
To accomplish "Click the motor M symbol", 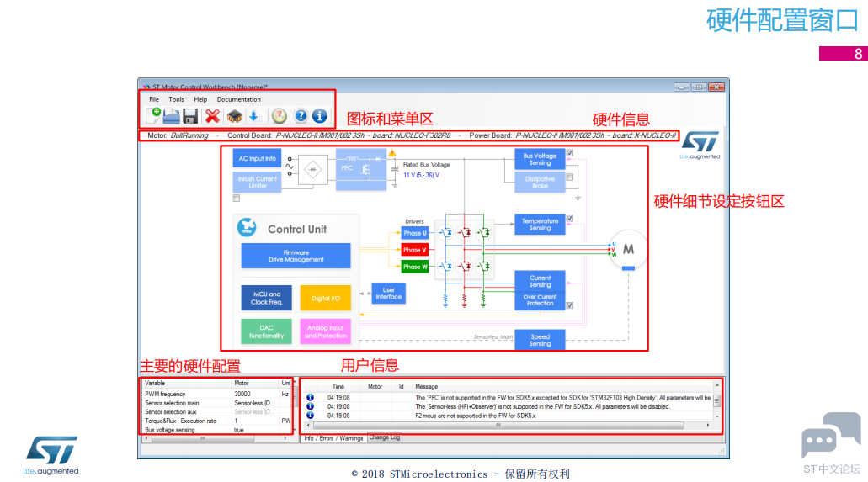I will [628, 250].
